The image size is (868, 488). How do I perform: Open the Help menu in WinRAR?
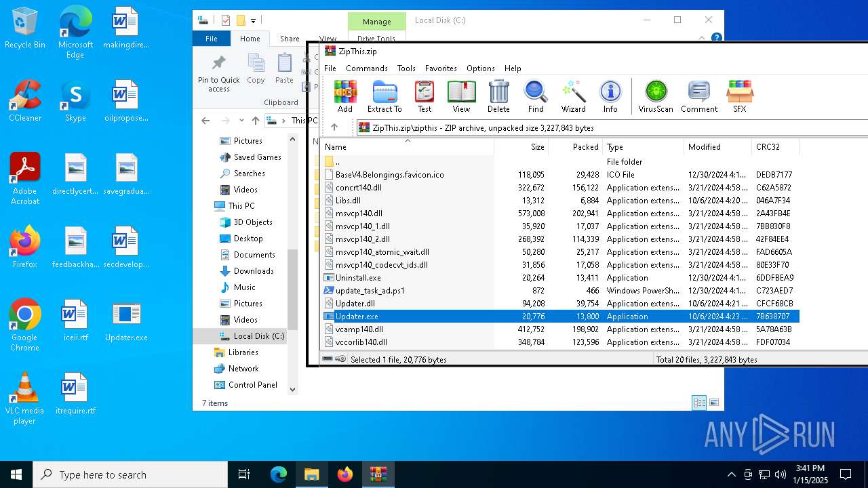coord(513,68)
